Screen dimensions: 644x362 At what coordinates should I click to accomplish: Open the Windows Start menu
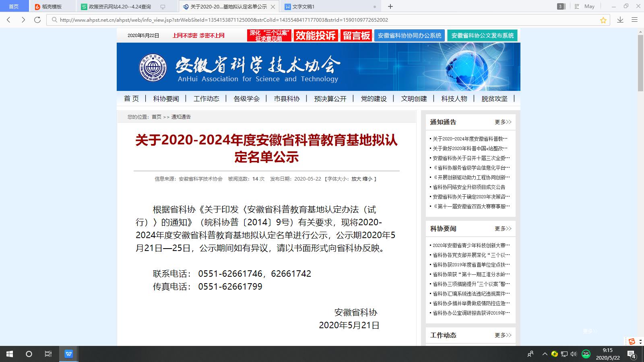pos(10,354)
